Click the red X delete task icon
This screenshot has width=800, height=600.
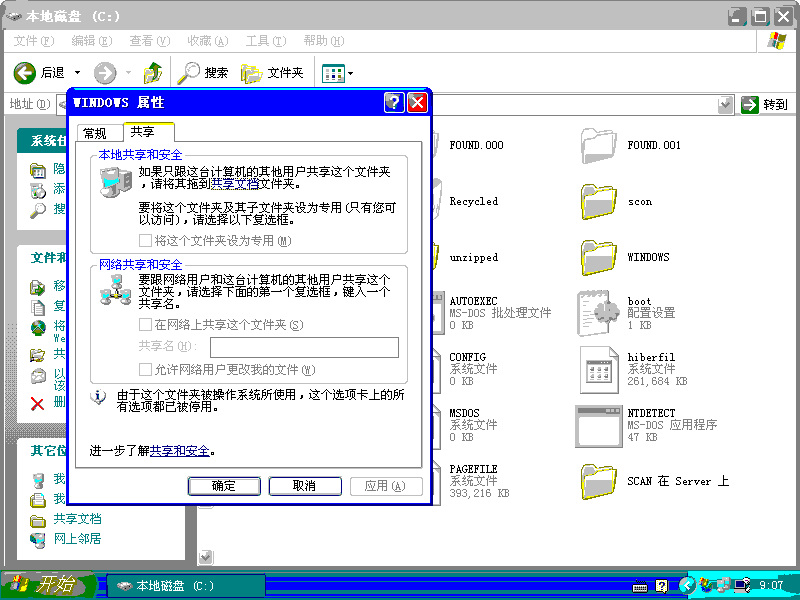coord(37,404)
